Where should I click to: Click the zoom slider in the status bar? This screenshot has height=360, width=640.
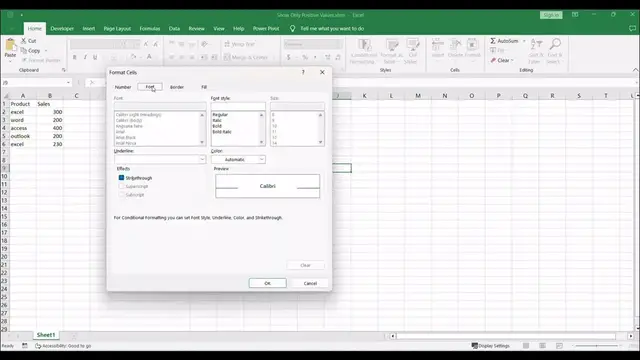(x=596, y=346)
